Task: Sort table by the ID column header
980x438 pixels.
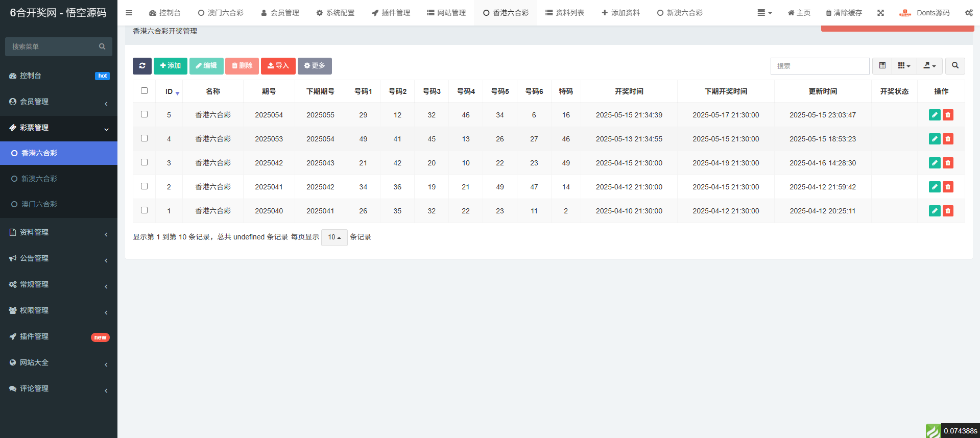Action: 169,91
